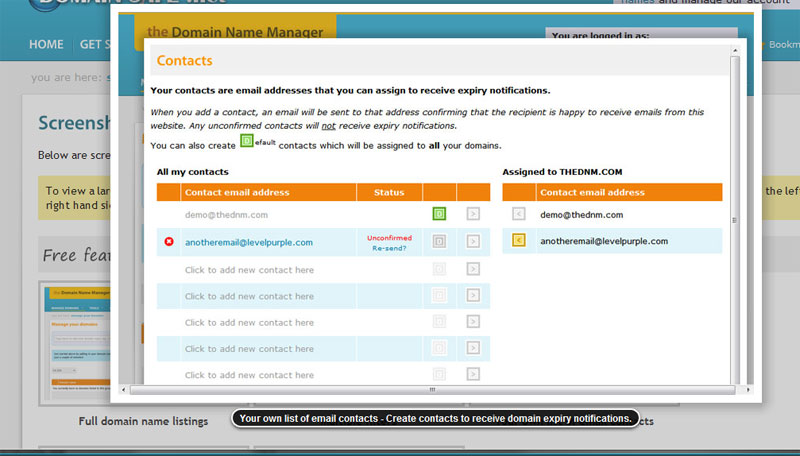Click first "Click to add new contact here" field
This screenshot has height=456, width=800.
249,270
